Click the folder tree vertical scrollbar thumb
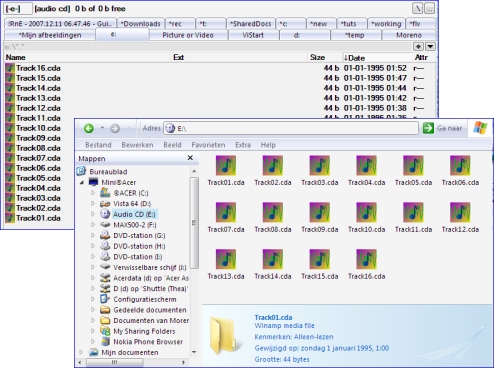Image resolution: width=500 pixels, height=375 pixels. [194, 223]
